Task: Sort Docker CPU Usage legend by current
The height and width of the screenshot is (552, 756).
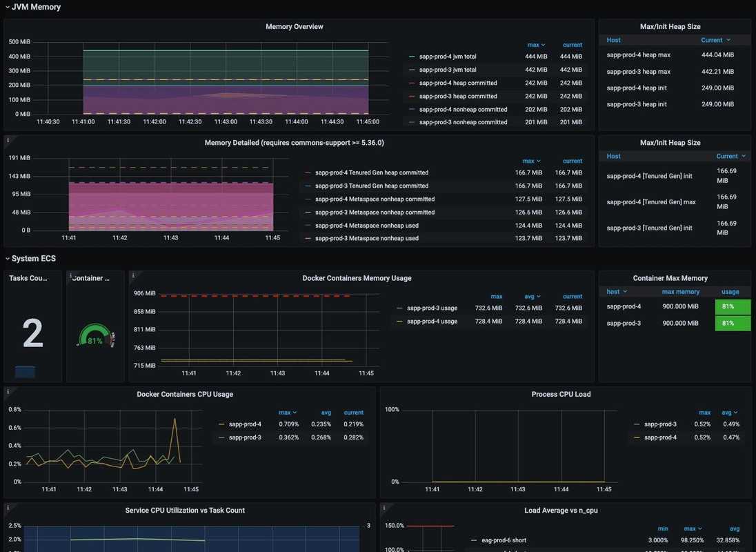Action: click(x=353, y=413)
